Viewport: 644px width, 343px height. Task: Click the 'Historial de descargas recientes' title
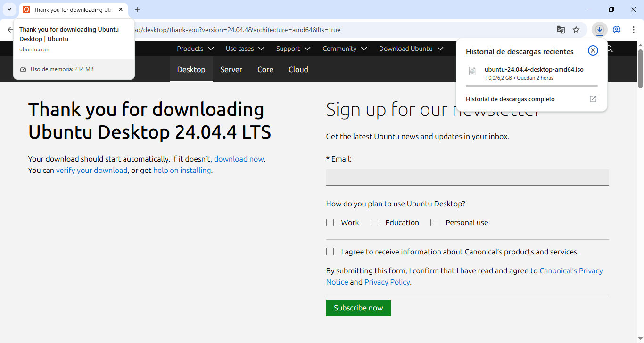pos(520,51)
